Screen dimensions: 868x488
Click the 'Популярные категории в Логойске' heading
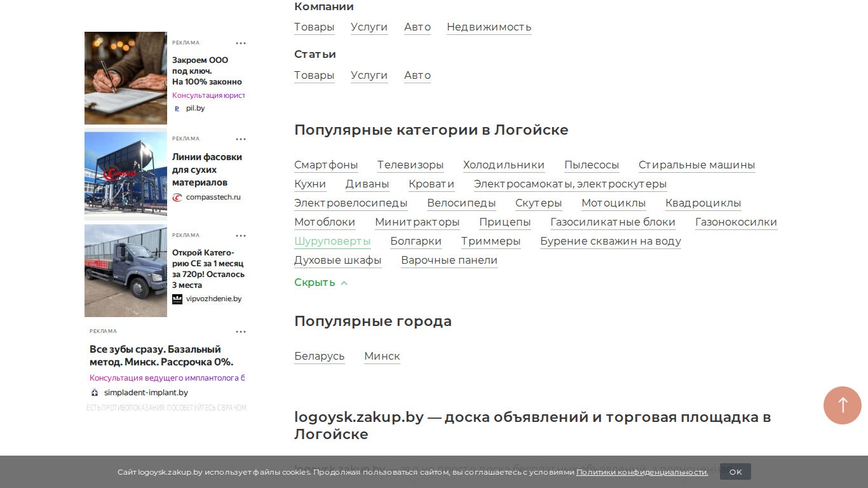point(431,130)
